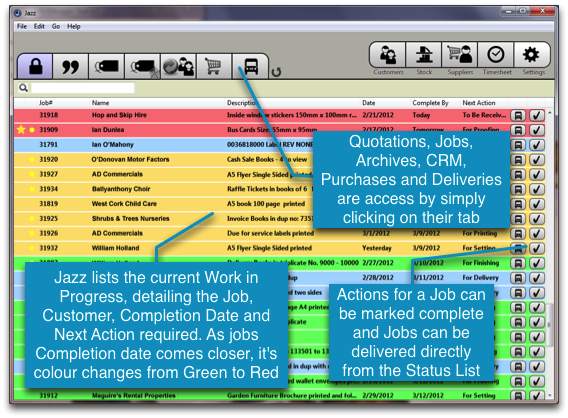The height and width of the screenshot is (418, 568).
Task: Open the Settings gear icon
Action: click(x=531, y=55)
